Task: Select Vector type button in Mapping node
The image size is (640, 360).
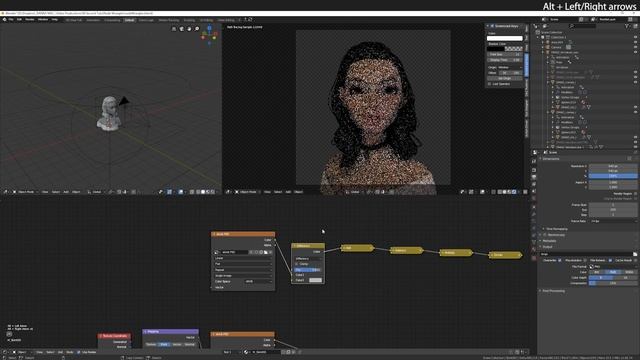Action: pyautogui.click(x=177, y=344)
